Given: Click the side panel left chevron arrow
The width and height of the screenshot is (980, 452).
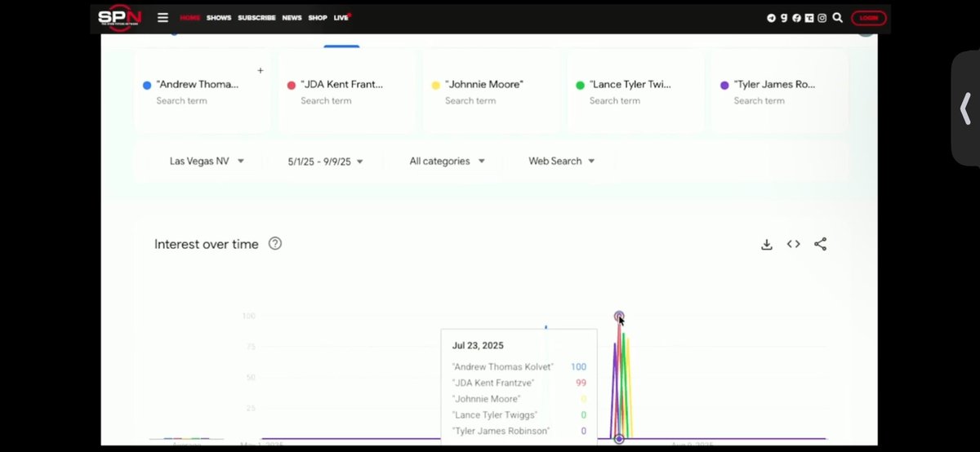Looking at the screenshot, I should (x=965, y=108).
